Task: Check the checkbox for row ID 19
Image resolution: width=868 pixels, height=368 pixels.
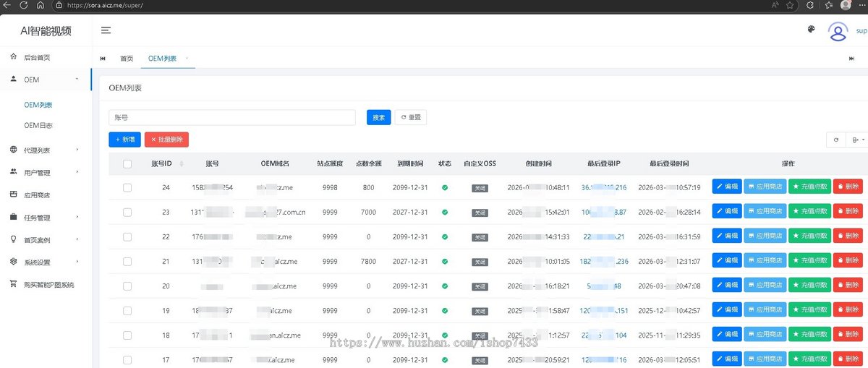Action: [127, 311]
